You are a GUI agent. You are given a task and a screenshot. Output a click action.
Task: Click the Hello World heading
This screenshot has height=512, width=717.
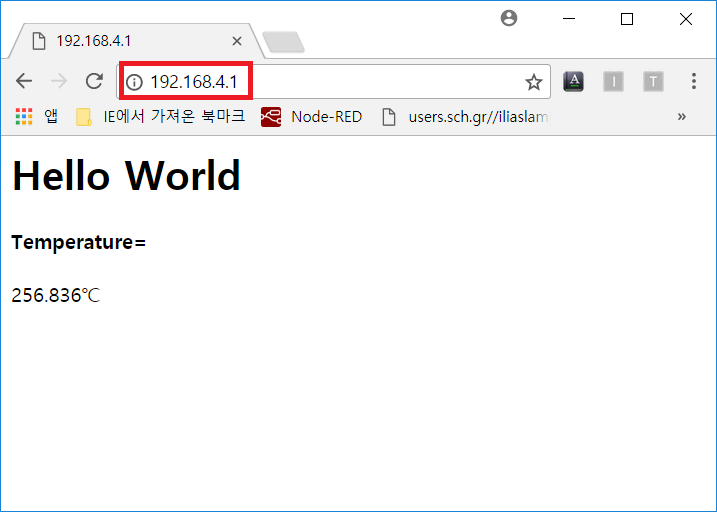(126, 176)
